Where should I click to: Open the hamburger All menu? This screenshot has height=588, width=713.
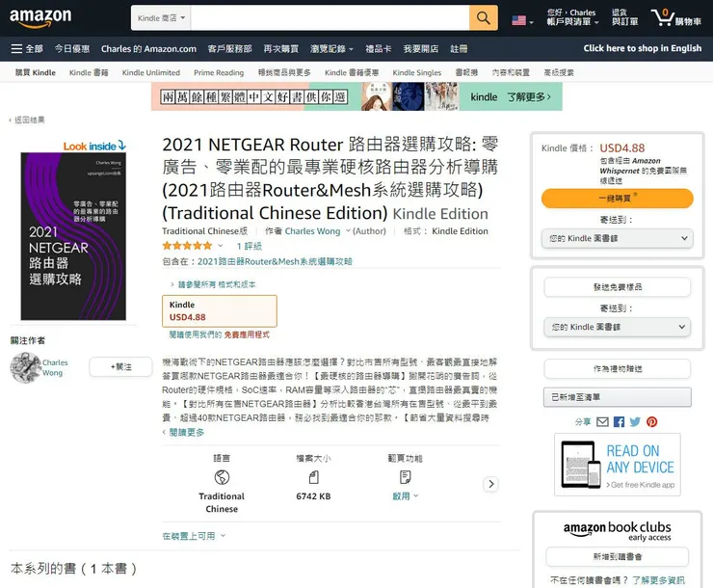click(x=26, y=48)
